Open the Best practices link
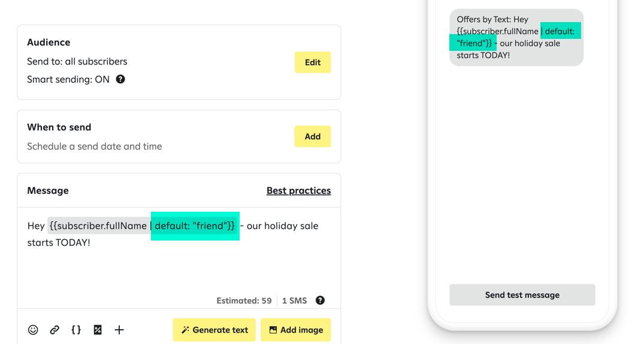 (x=298, y=190)
